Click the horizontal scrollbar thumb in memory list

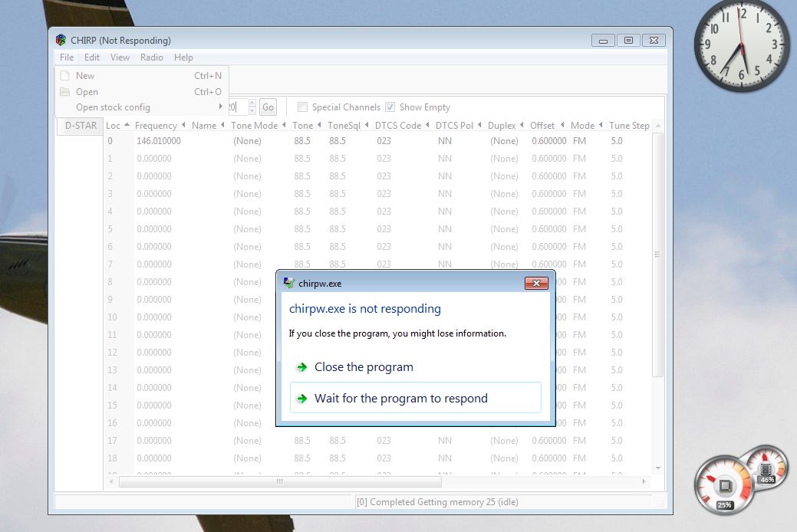[279, 481]
